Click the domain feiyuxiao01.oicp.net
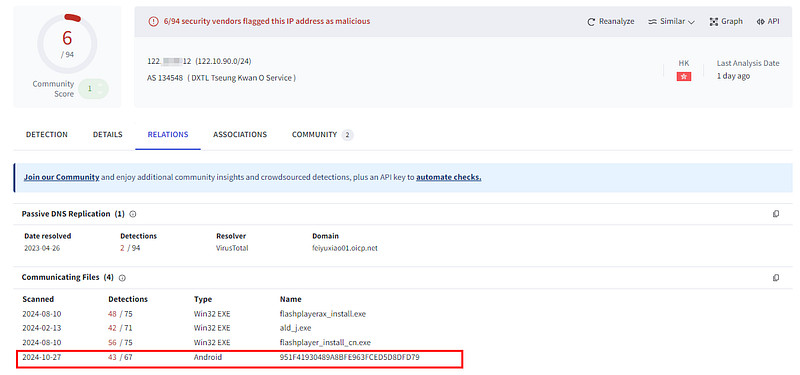This screenshot has width=800, height=375. tap(345, 248)
